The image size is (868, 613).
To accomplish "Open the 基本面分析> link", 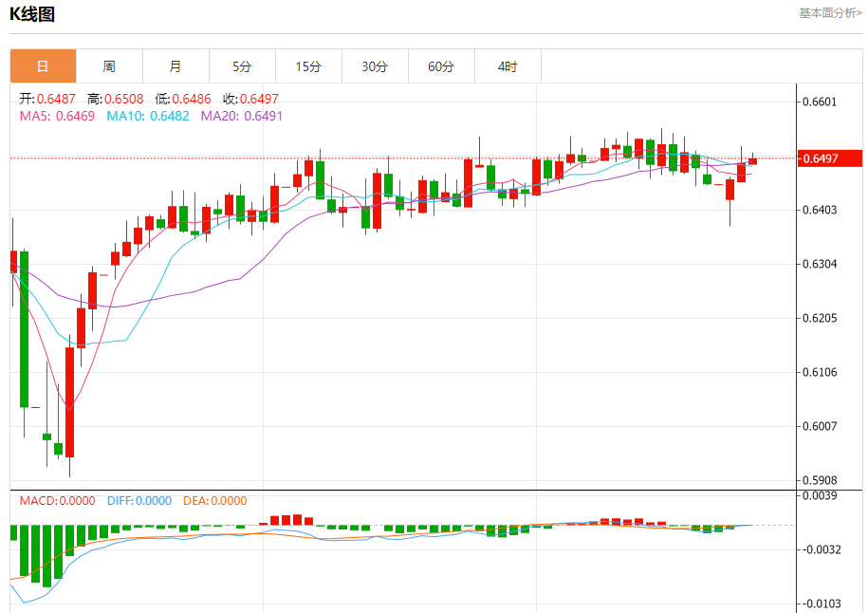I will pyautogui.click(x=830, y=12).
